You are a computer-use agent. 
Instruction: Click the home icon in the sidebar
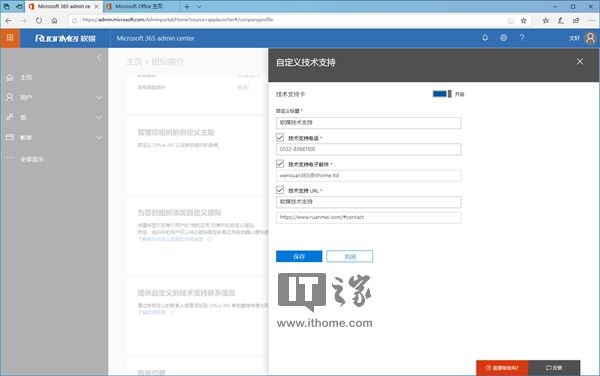coord(10,78)
